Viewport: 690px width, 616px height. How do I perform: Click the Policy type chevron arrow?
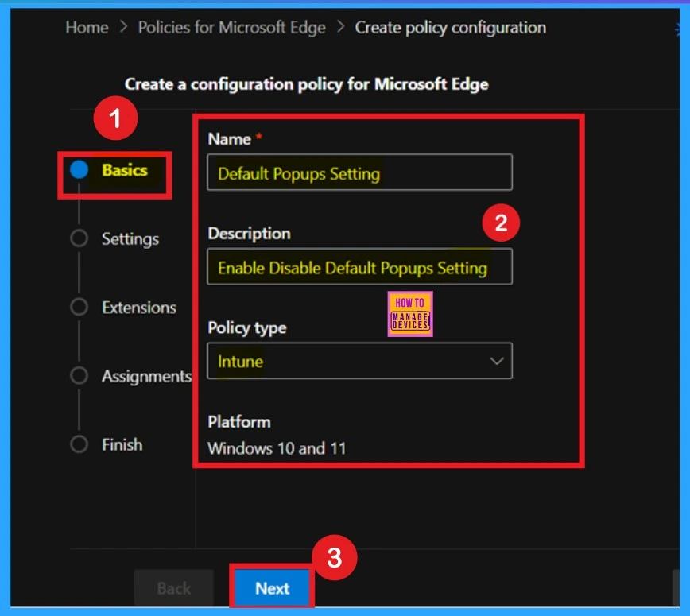[497, 361]
